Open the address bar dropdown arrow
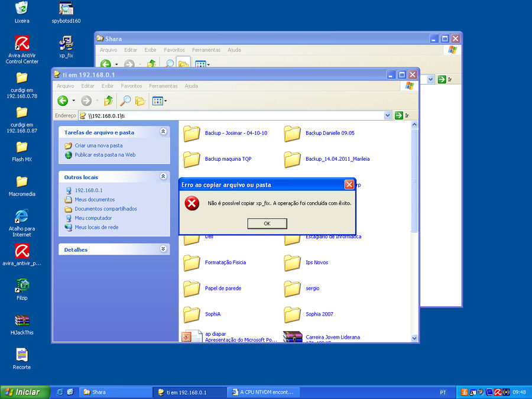 point(387,115)
